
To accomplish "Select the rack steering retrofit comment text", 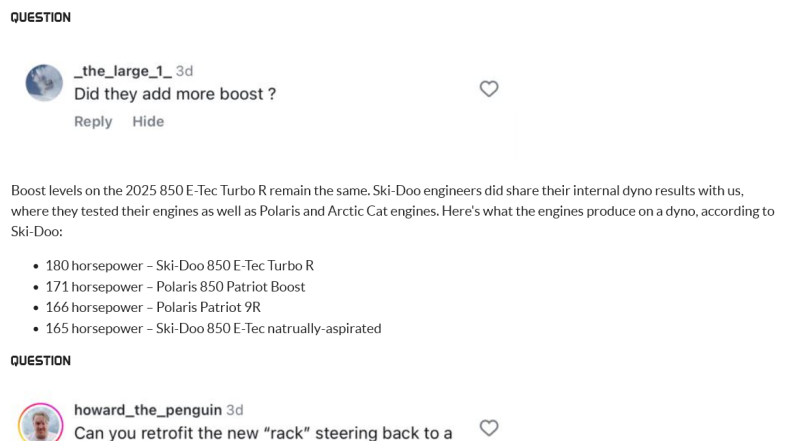I will pyautogui.click(x=263, y=433).
